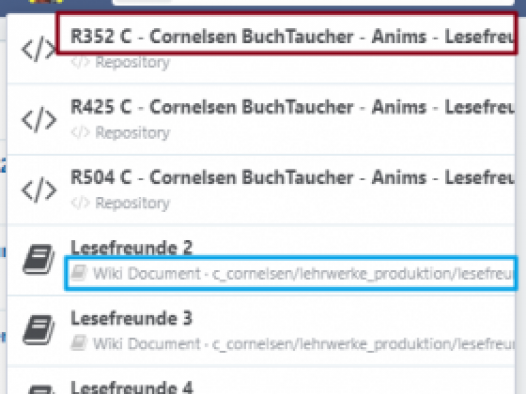The image size is (526, 394).
Task: Click the large code icon beside R352 C
Action: click(39, 50)
